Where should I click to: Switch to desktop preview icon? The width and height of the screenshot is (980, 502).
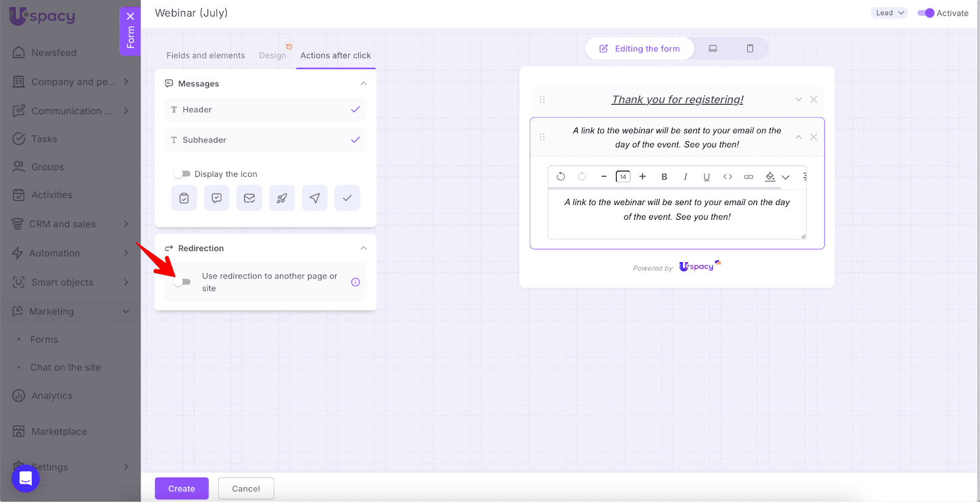[713, 48]
